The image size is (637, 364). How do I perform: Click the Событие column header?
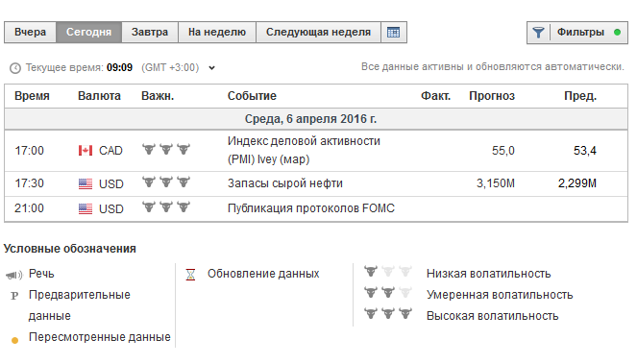pyautogui.click(x=252, y=96)
